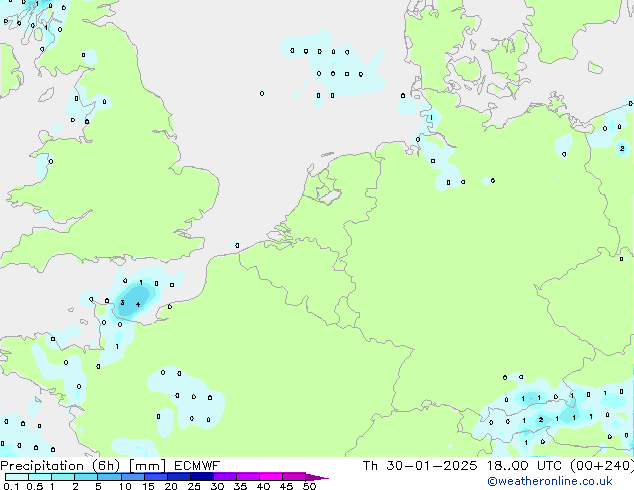Screen dimensions: 634x490
Task: Click the Precipitation (6h) [mm] title text
Action: [x=83, y=466]
